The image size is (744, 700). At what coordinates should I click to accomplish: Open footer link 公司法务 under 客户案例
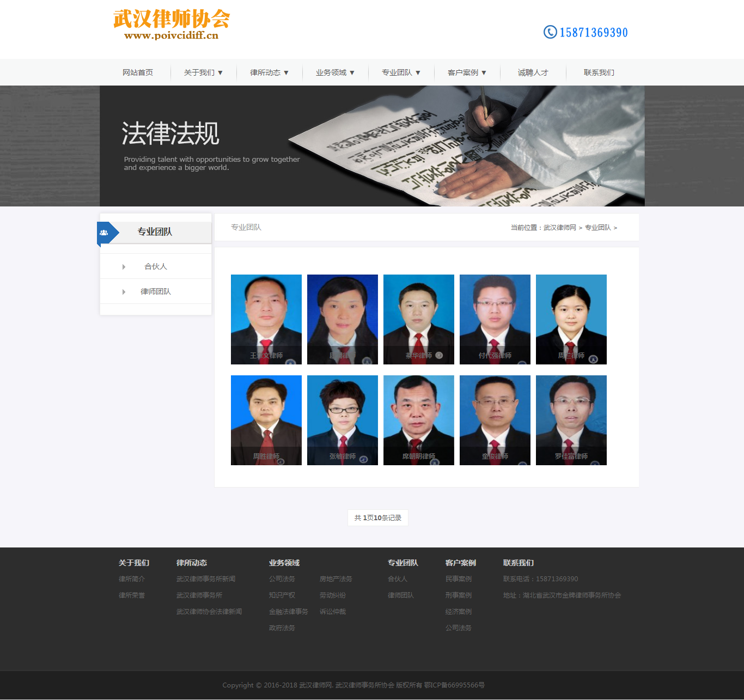coord(459,628)
